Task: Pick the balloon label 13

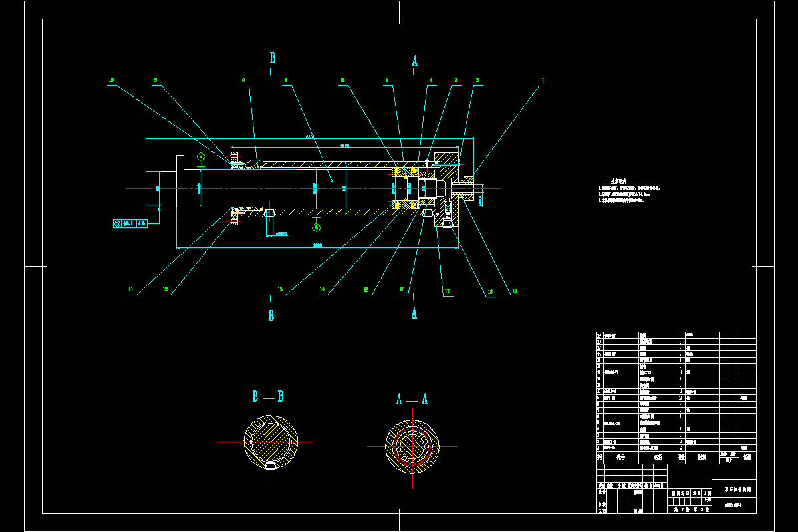Action: tap(280, 290)
